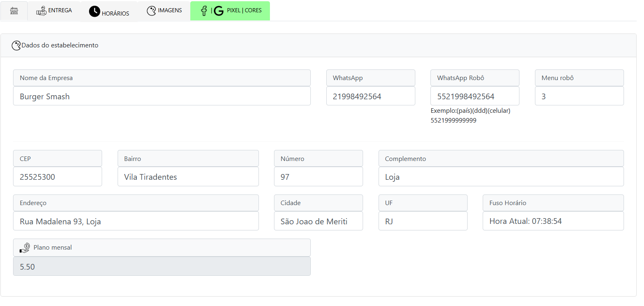Select the CEP input field
Viewport: 644px width, 306px height.
click(x=58, y=177)
